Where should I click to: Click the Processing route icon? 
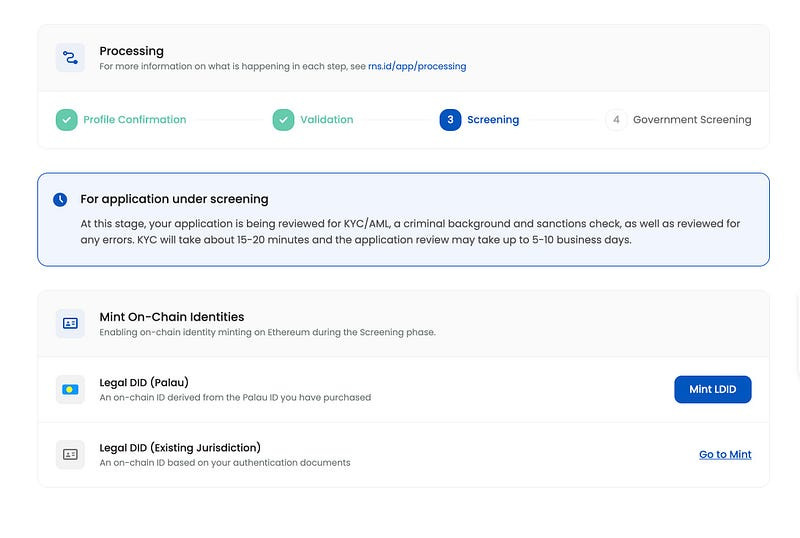pyautogui.click(x=70, y=58)
